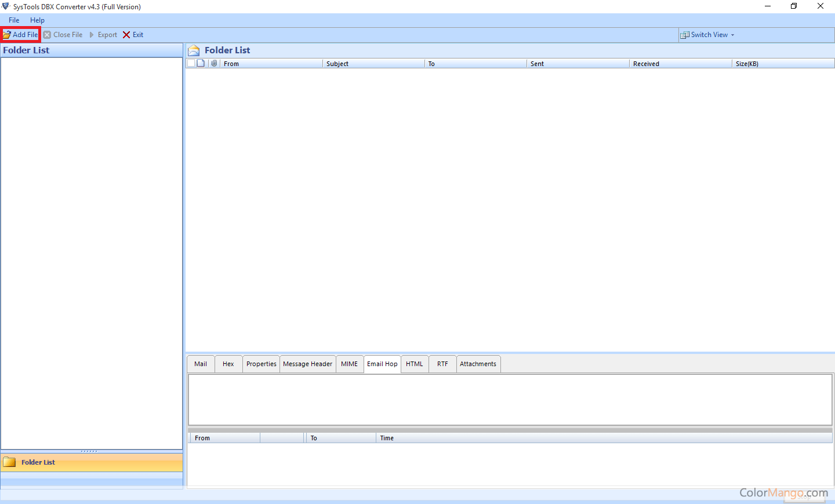Sort messages by From column
This screenshot has height=504, width=835.
(271, 64)
